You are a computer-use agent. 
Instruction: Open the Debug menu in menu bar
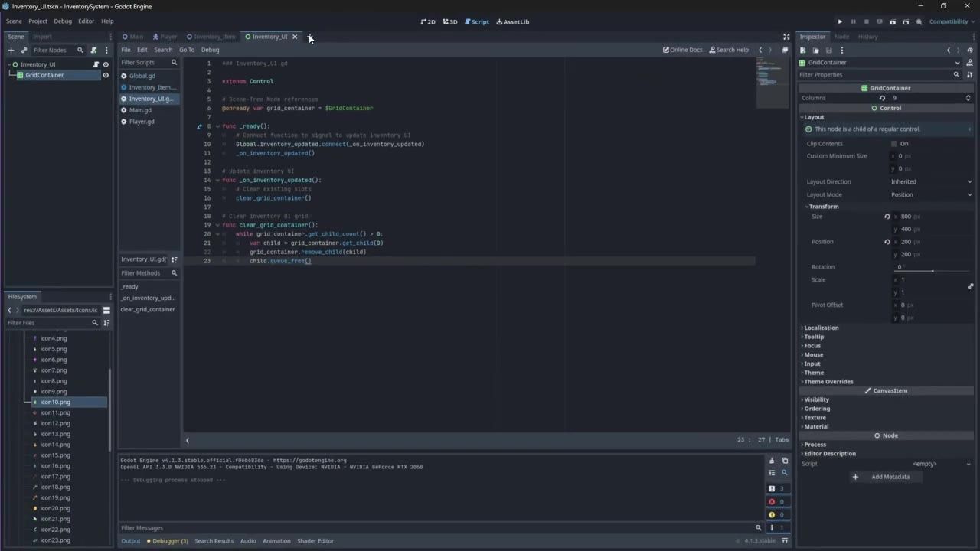pos(63,21)
